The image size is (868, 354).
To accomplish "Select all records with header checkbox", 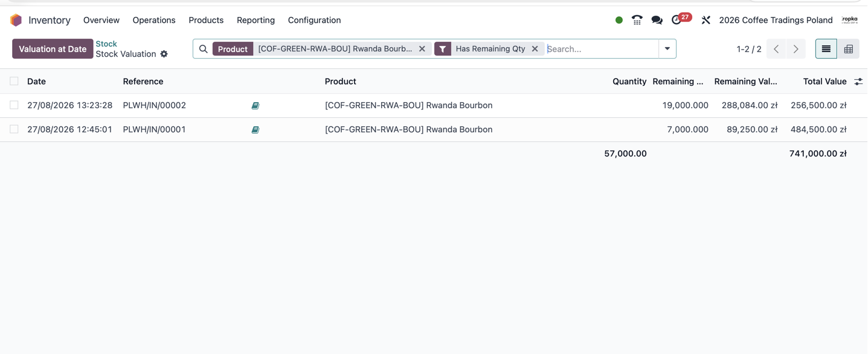I will click(x=14, y=81).
